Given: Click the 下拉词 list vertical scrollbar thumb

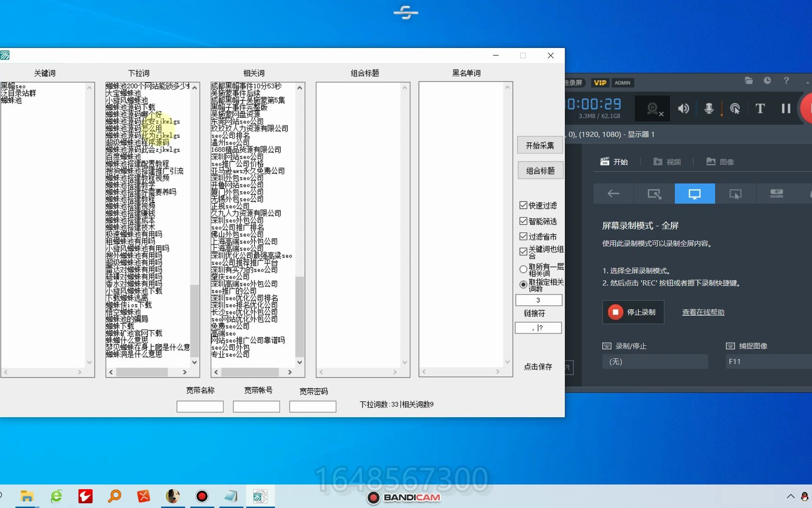Looking at the screenshot, I should click(195, 321).
